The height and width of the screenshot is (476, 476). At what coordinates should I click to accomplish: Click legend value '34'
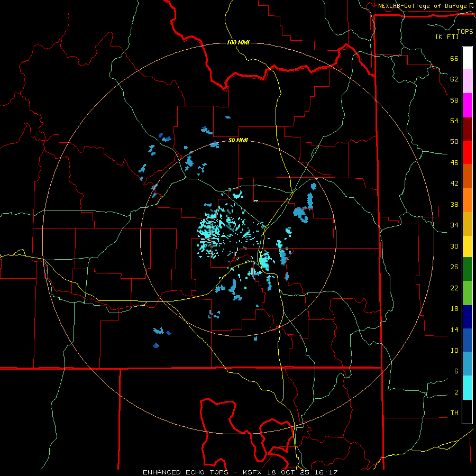(x=454, y=225)
